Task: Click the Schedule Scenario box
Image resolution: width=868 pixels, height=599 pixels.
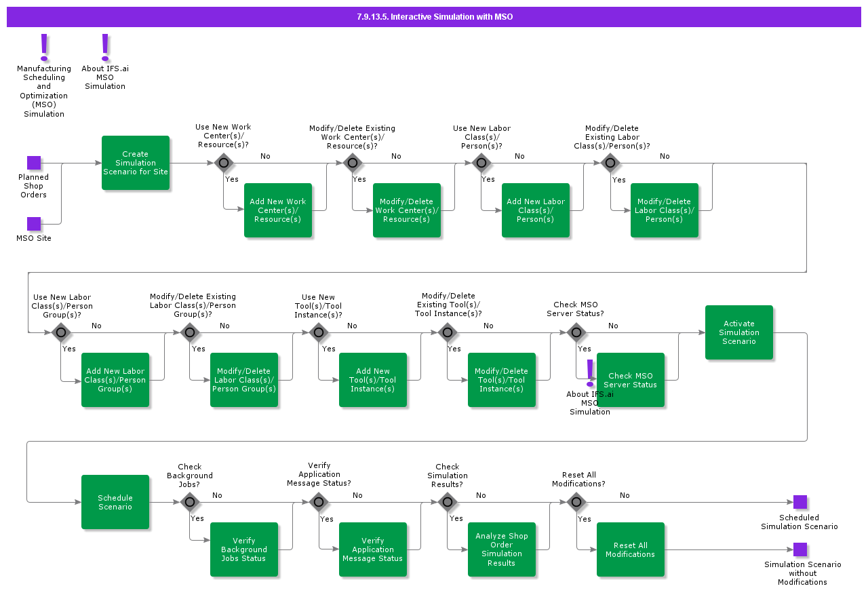Action: [115, 502]
